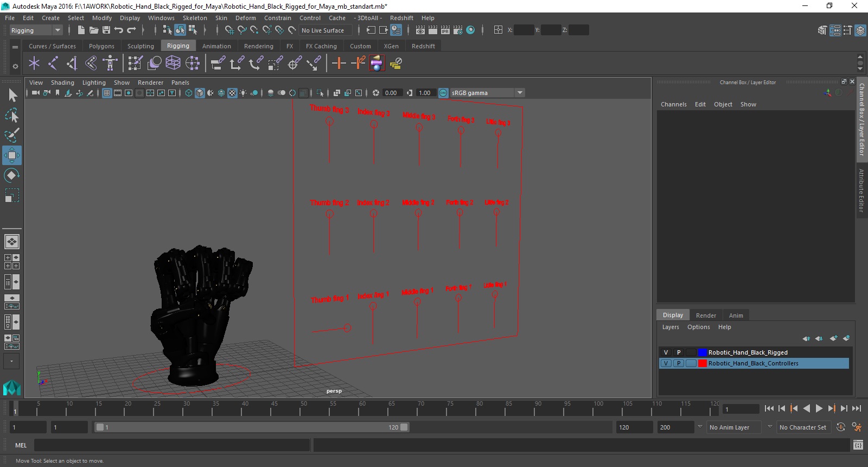Click the Render Current Frame icon
Viewport: 868px width, 467px height.
click(x=420, y=30)
